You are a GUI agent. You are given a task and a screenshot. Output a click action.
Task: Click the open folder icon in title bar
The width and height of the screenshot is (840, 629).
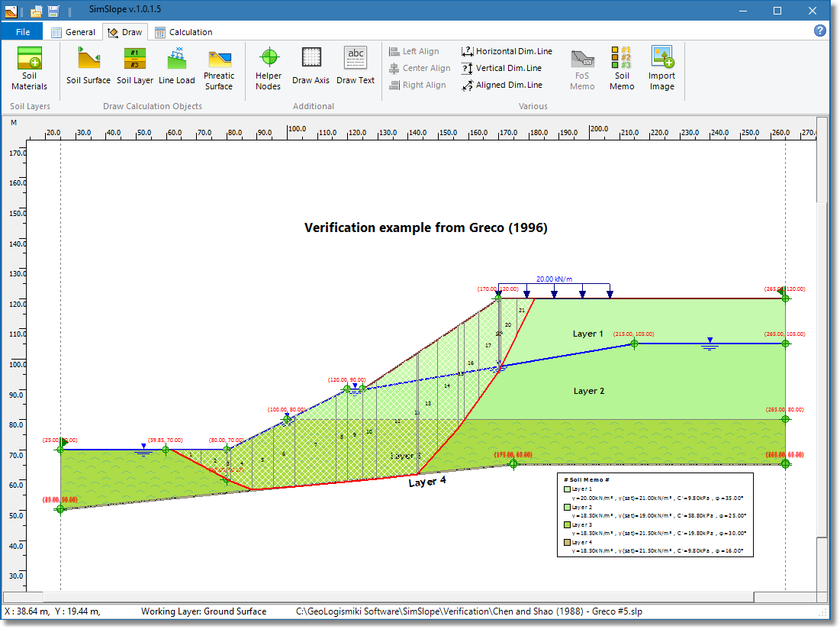[x=37, y=11]
